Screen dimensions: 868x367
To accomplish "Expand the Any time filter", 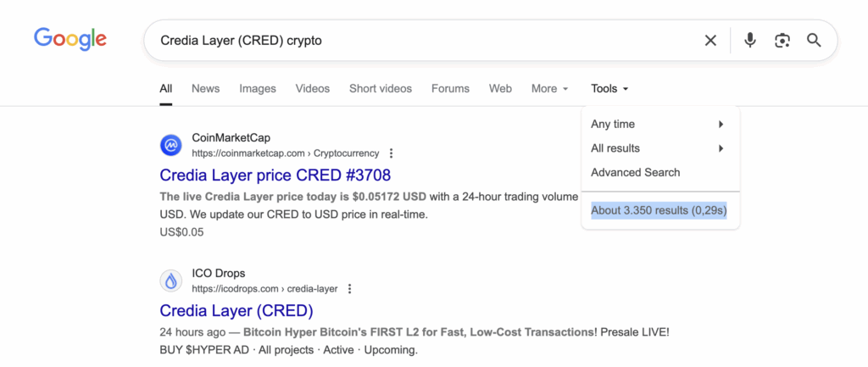I will coord(658,124).
